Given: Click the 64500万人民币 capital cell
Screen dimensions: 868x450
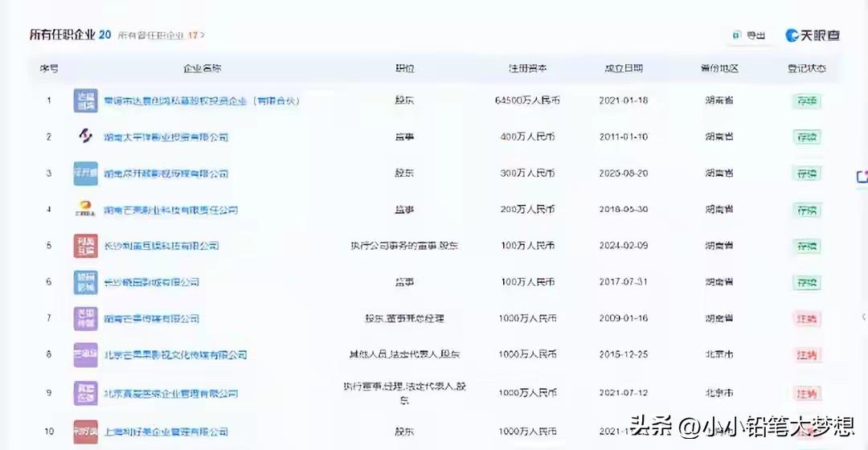Looking at the screenshot, I should click(x=527, y=100).
